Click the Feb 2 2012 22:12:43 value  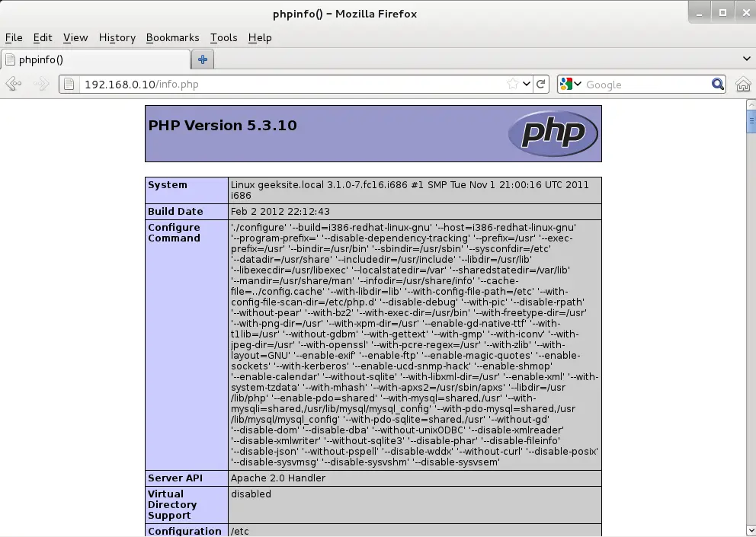280,211
